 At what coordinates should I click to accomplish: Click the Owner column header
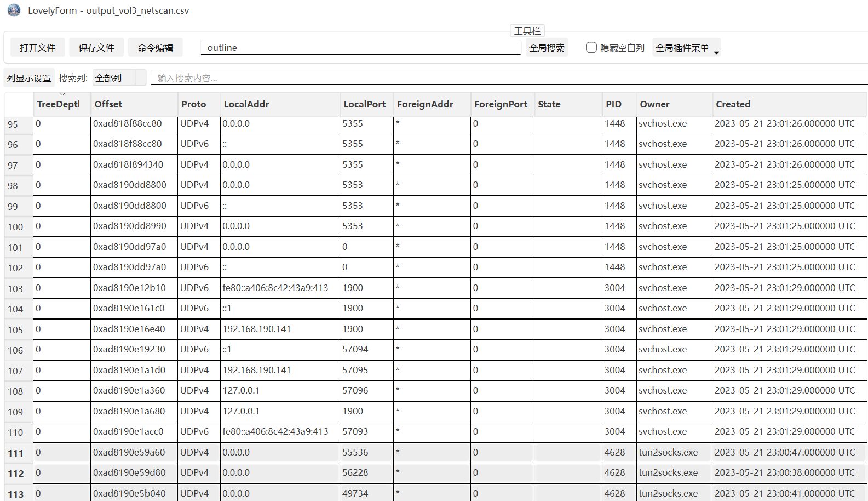[x=675, y=104]
